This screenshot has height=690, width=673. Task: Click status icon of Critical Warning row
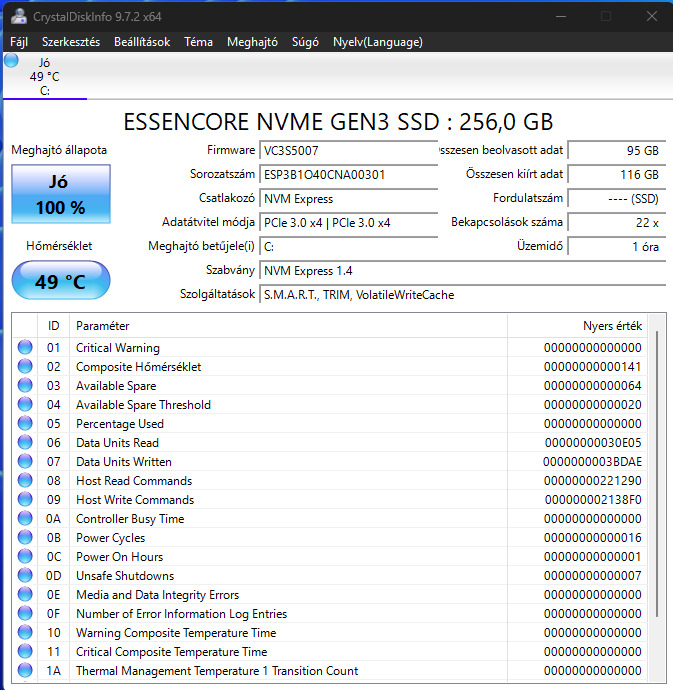25,347
